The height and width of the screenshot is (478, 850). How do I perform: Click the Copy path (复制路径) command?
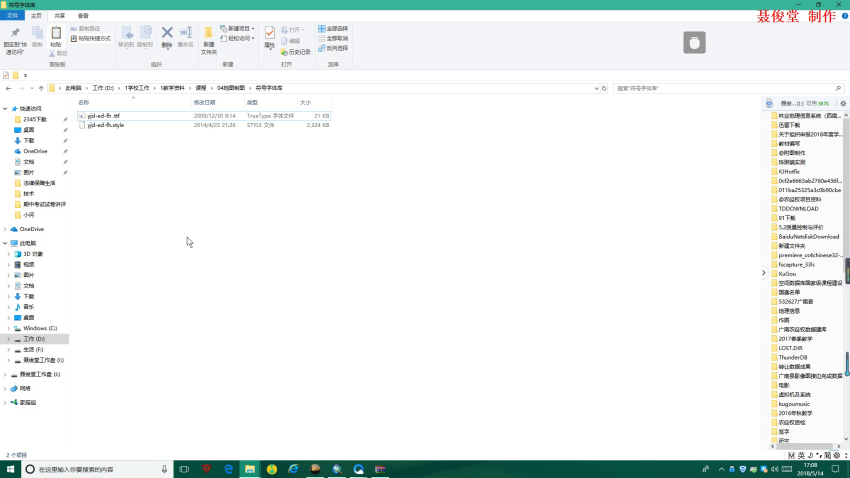(x=86, y=29)
